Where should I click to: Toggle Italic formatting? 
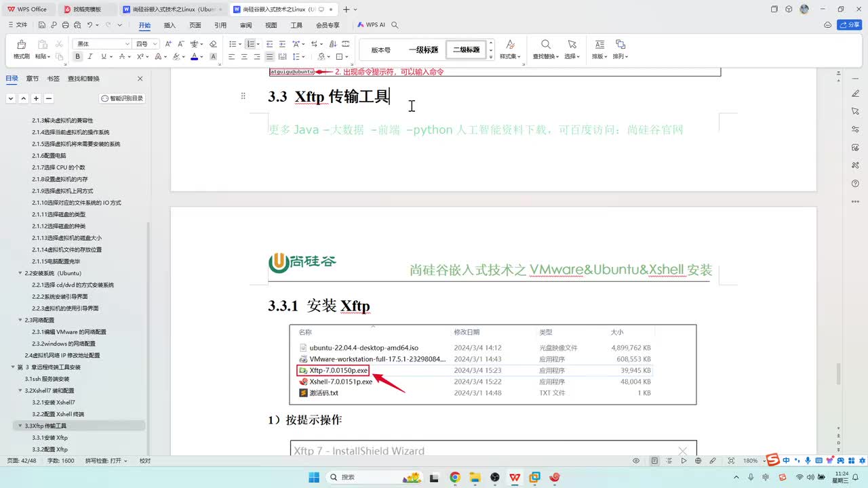[90, 57]
